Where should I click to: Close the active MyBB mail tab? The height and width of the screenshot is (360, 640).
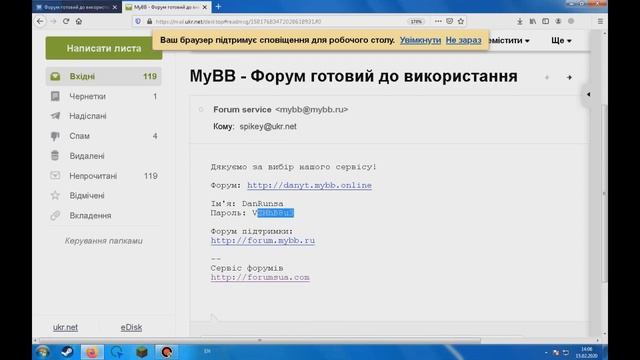[x=205, y=7]
